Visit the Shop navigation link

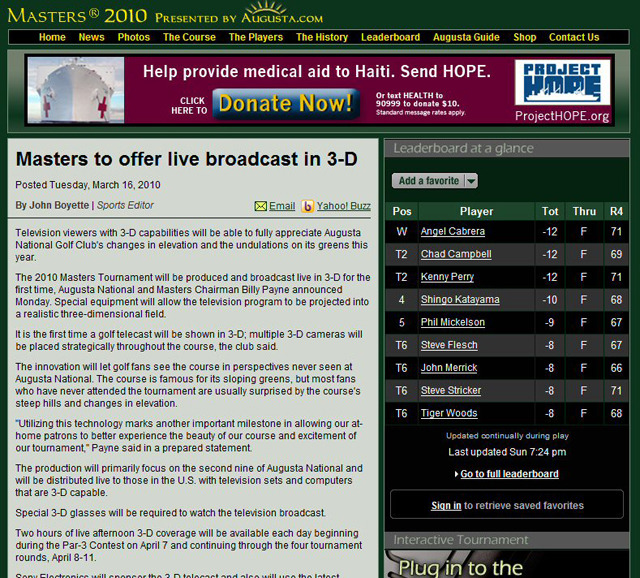point(524,37)
